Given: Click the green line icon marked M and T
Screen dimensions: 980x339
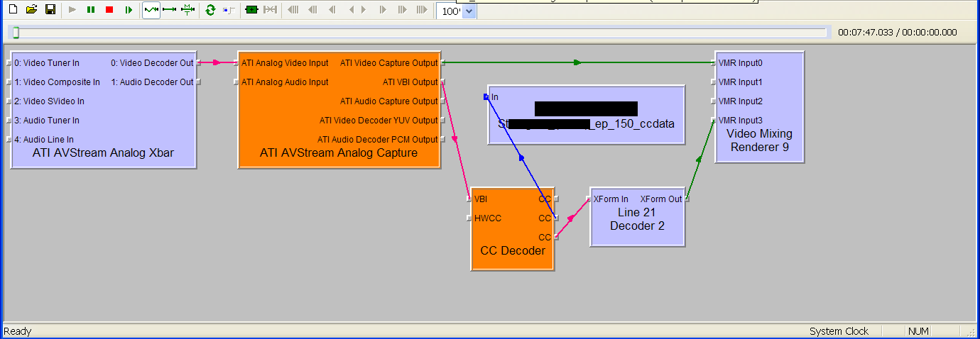Looking at the screenshot, I should (187, 10).
